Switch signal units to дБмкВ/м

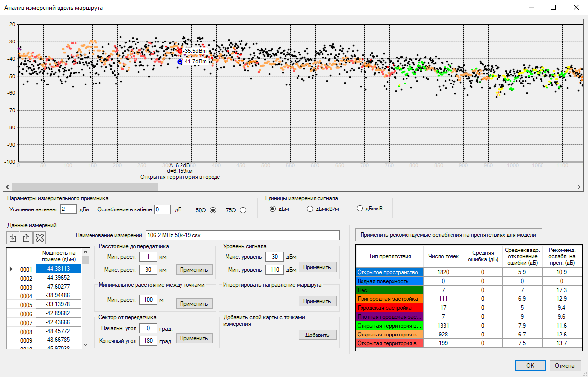(x=310, y=209)
